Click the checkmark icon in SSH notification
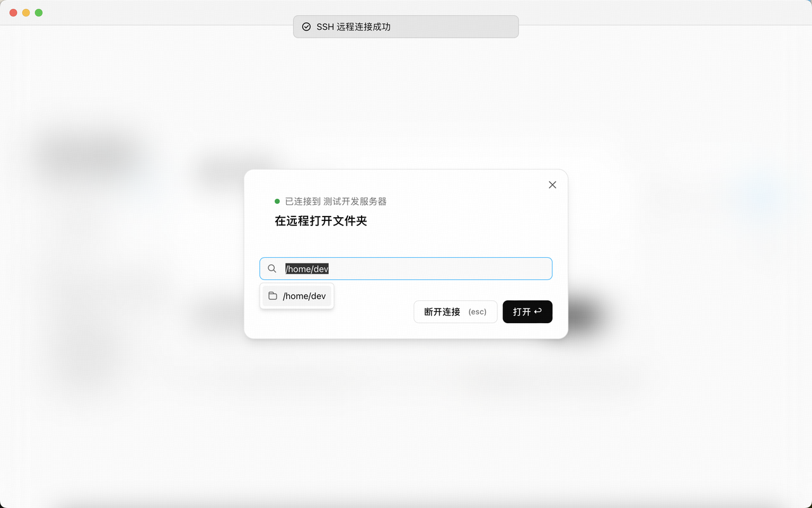The width and height of the screenshot is (812, 508). point(306,27)
